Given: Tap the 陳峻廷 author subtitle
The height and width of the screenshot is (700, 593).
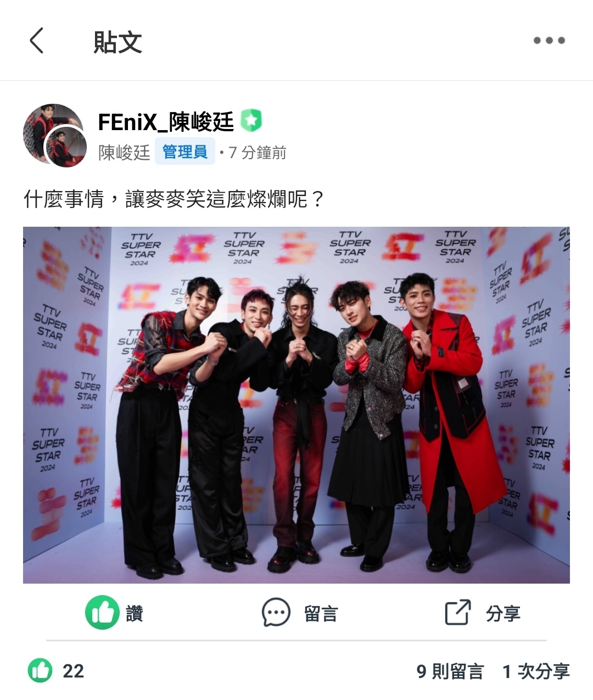Looking at the screenshot, I should click(124, 153).
